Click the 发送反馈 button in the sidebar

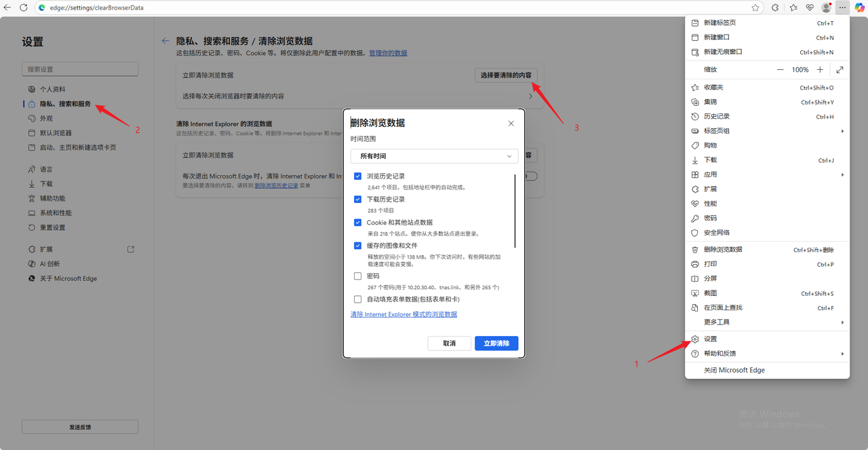click(x=80, y=427)
